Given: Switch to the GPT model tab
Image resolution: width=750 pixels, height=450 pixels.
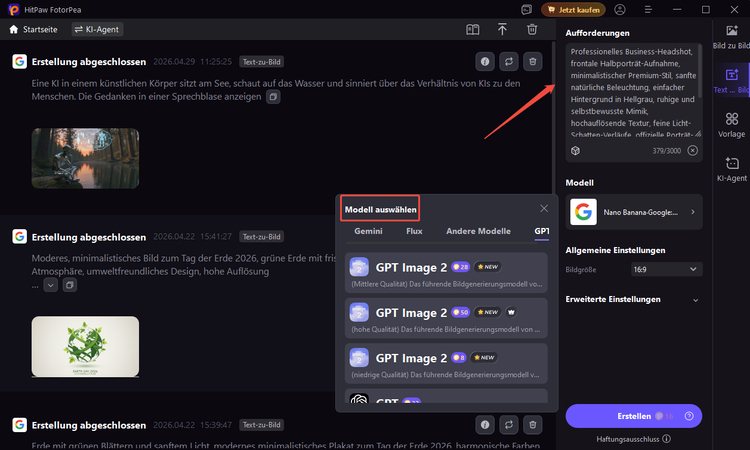Looking at the screenshot, I should 541,231.
